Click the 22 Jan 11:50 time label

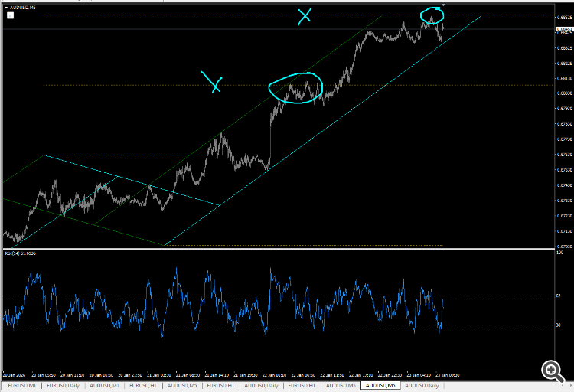332,375
